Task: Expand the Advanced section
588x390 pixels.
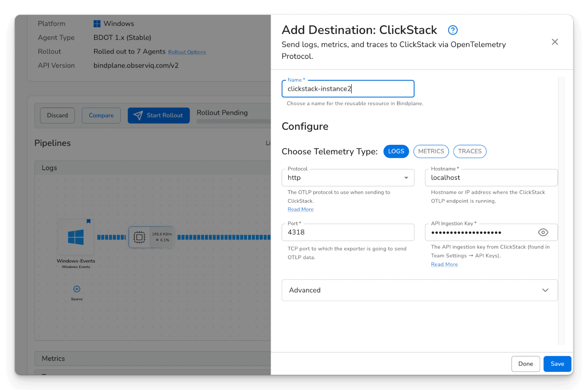Action: click(x=419, y=290)
